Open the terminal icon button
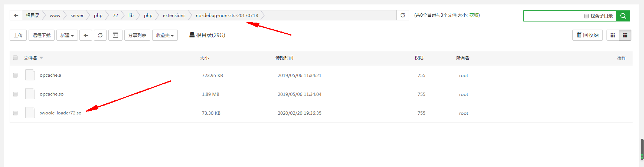 click(115, 35)
